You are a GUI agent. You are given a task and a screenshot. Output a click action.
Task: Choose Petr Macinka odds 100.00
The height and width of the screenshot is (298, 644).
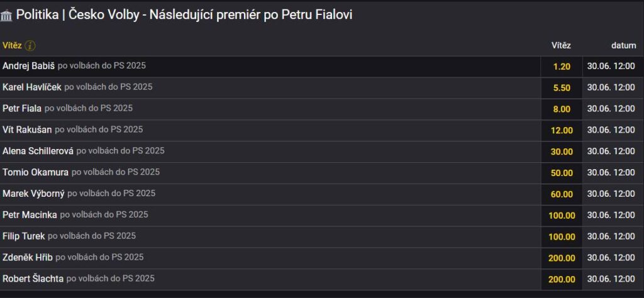coord(561,216)
